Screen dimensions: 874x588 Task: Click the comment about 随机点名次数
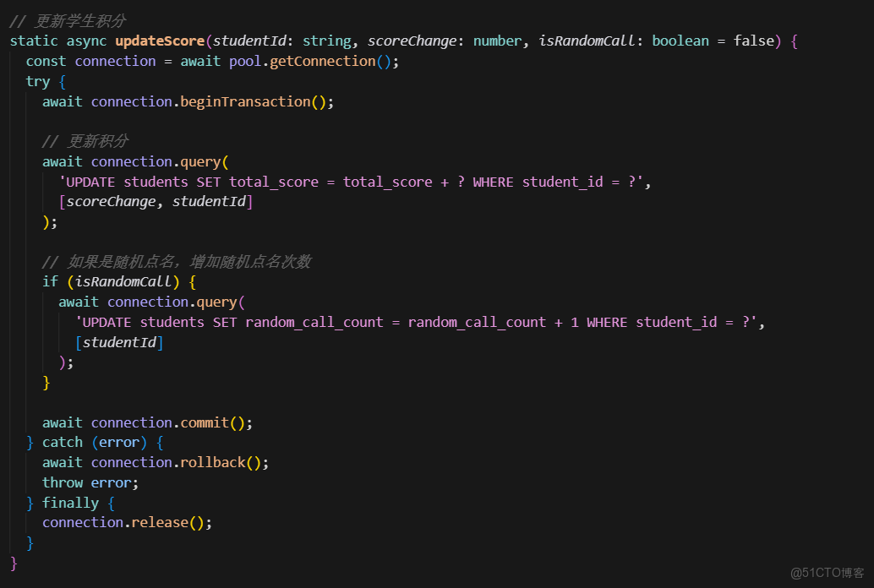coord(177,261)
